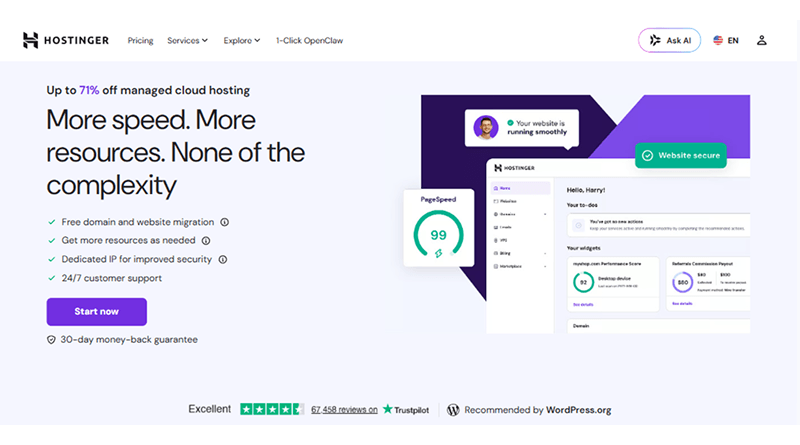Image resolution: width=800 pixels, height=445 pixels.
Task: Show info for Free domain and website migration
Action: (x=224, y=222)
